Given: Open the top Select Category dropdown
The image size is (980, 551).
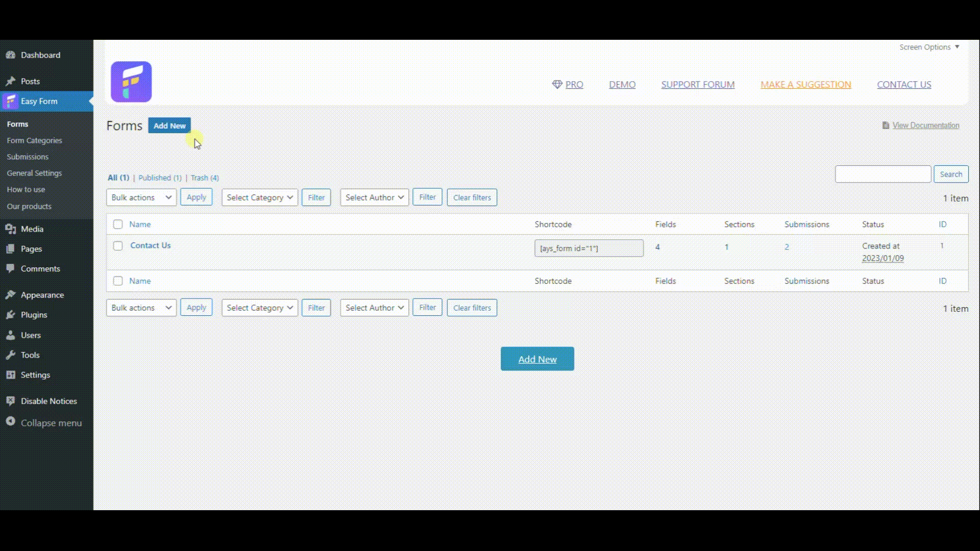Looking at the screenshot, I should coord(260,197).
